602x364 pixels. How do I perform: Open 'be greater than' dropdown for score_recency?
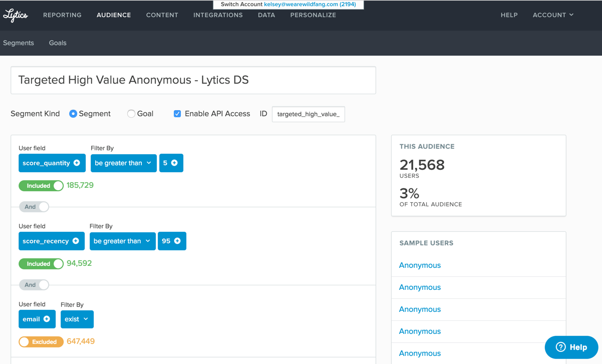[x=122, y=241]
